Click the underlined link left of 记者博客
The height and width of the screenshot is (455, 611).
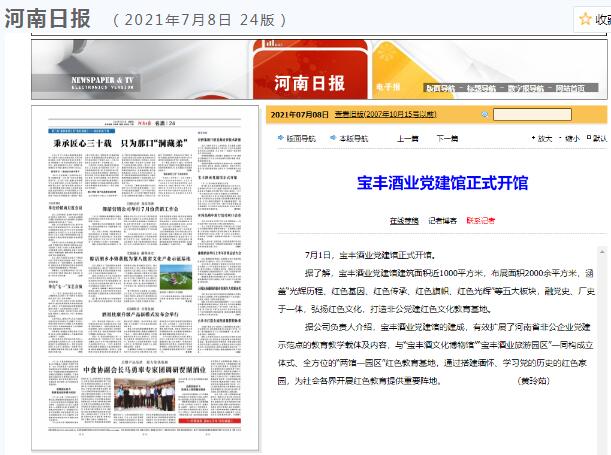coord(404,220)
